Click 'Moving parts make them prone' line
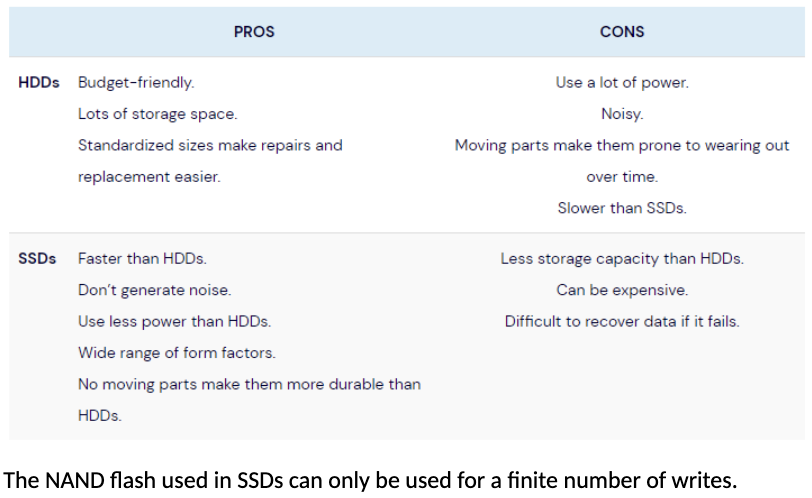 pyautogui.click(x=622, y=146)
